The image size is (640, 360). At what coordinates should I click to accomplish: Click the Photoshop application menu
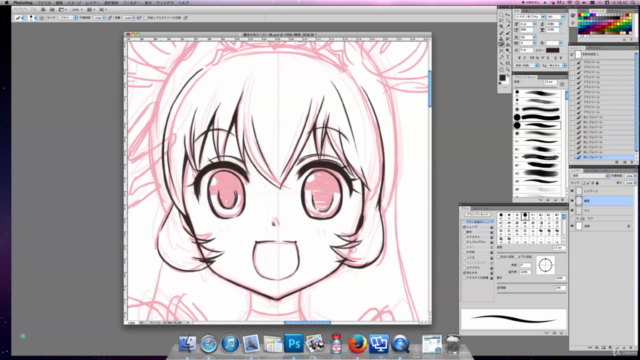coord(23,2)
